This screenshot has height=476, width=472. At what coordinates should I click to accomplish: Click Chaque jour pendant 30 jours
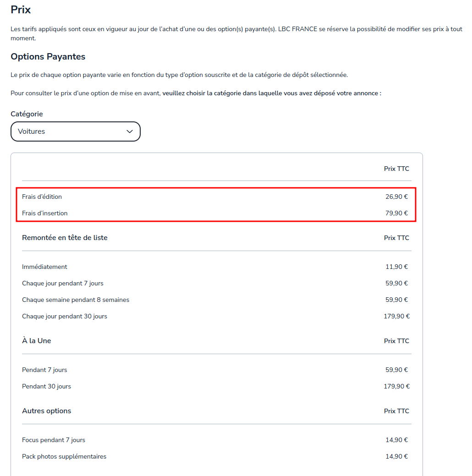[x=65, y=316]
